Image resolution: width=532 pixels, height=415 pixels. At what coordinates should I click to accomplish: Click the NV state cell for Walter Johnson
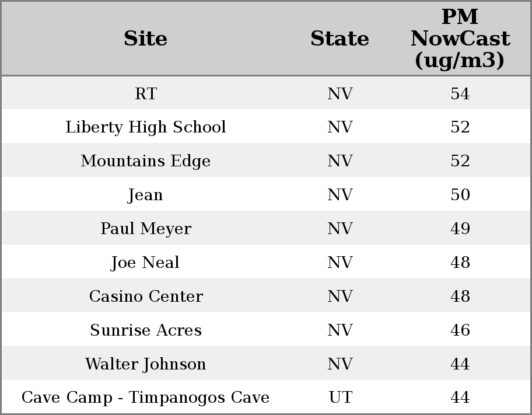click(340, 364)
